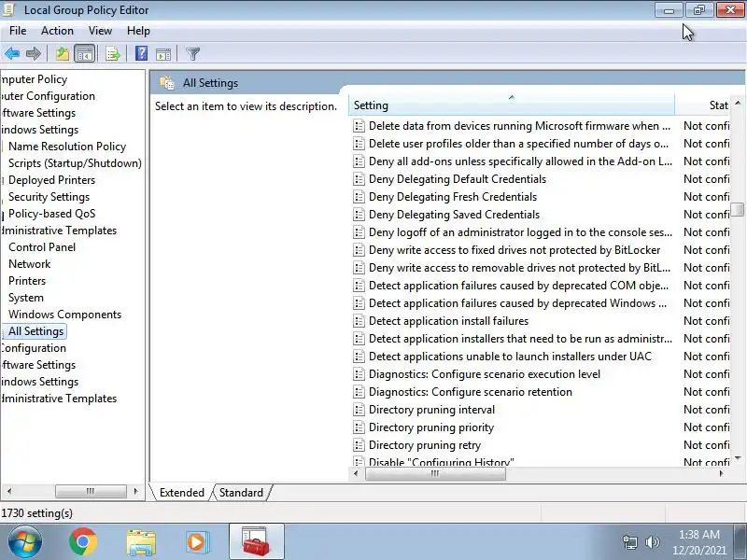
Task: Click the settings list scroll-right arrow
Action: [721, 473]
